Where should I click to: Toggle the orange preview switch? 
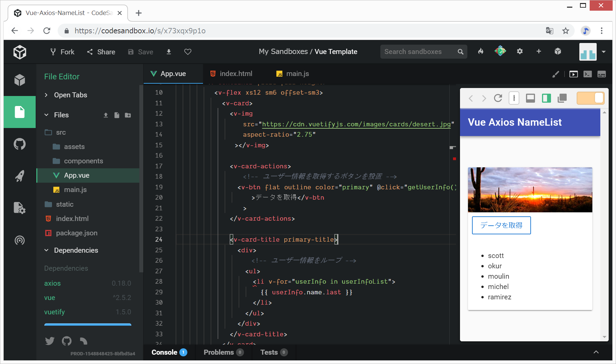point(590,98)
